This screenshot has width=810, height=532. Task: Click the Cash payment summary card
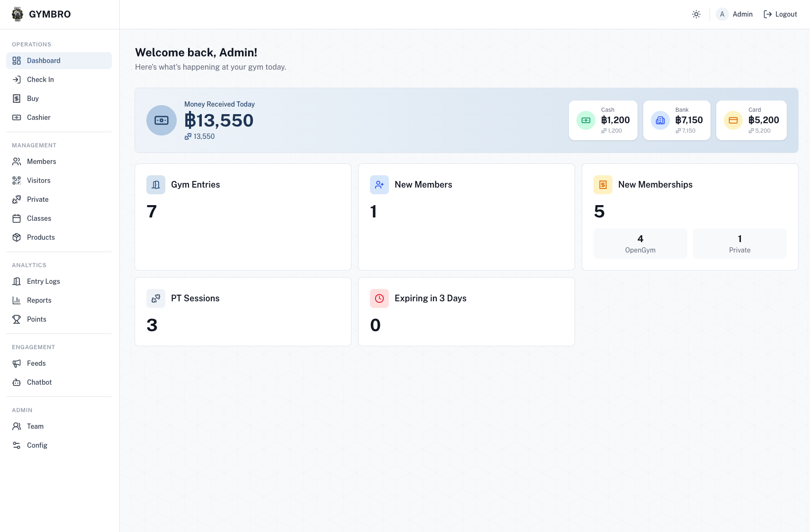point(603,120)
